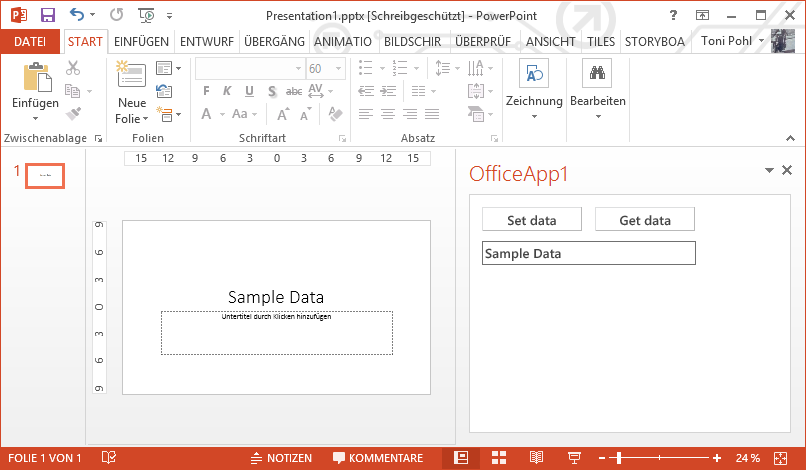Toggle the Notizen pane
Image resolution: width=806 pixels, height=470 pixels.
280,458
